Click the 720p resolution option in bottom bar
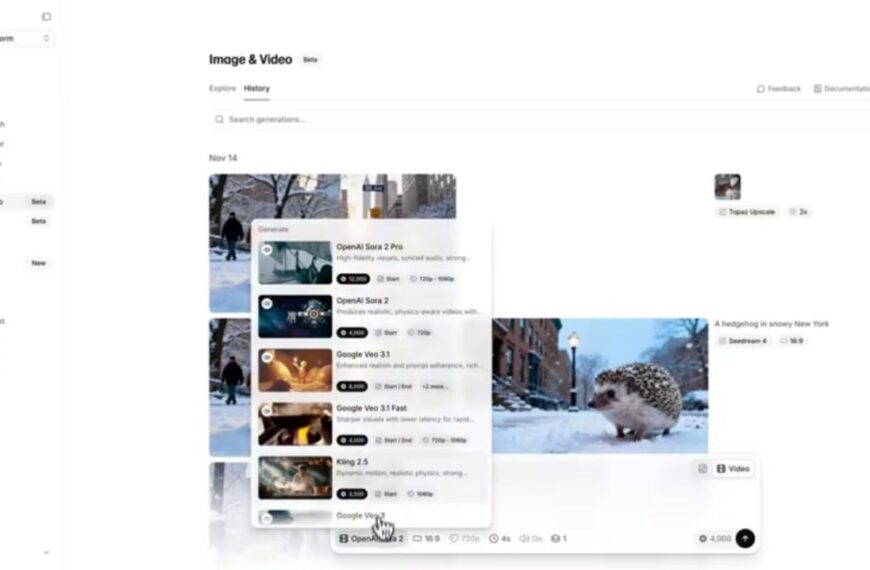The image size is (870, 570). (464, 539)
